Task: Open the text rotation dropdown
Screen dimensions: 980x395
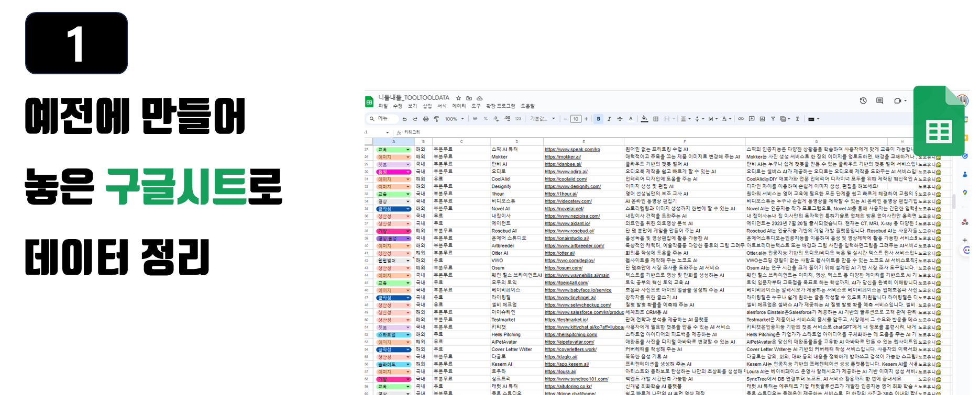Action: [x=726, y=119]
